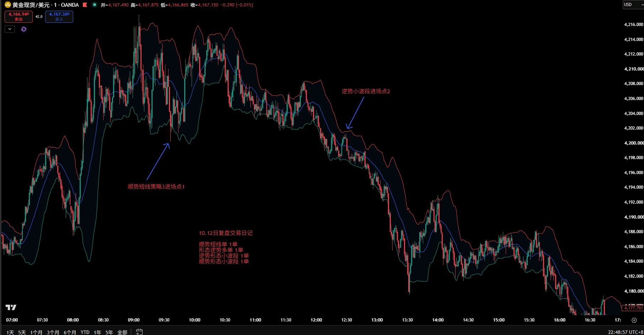Click the current price label 4,177.761
This screenshot has height=335, width=644.
point(633,308)
